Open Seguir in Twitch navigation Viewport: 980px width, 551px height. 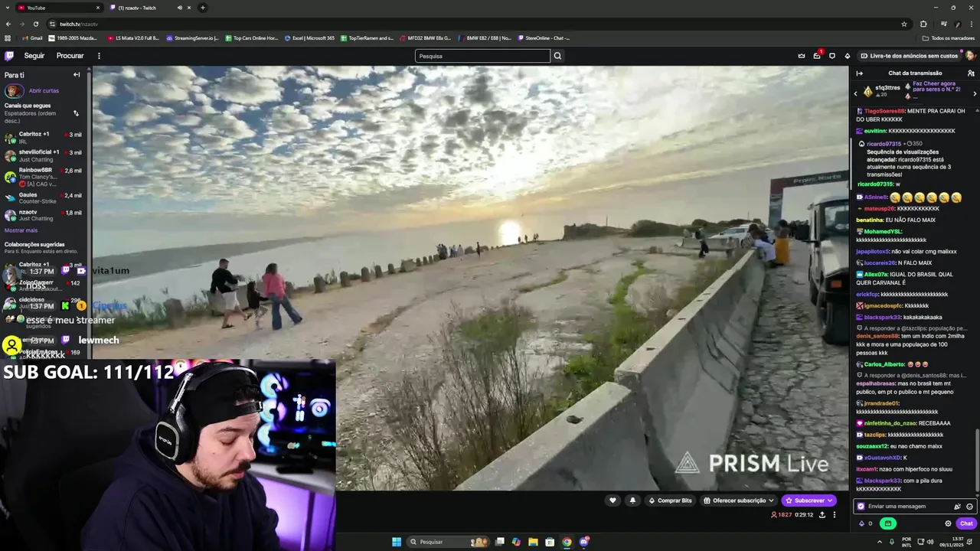[34, 56]
